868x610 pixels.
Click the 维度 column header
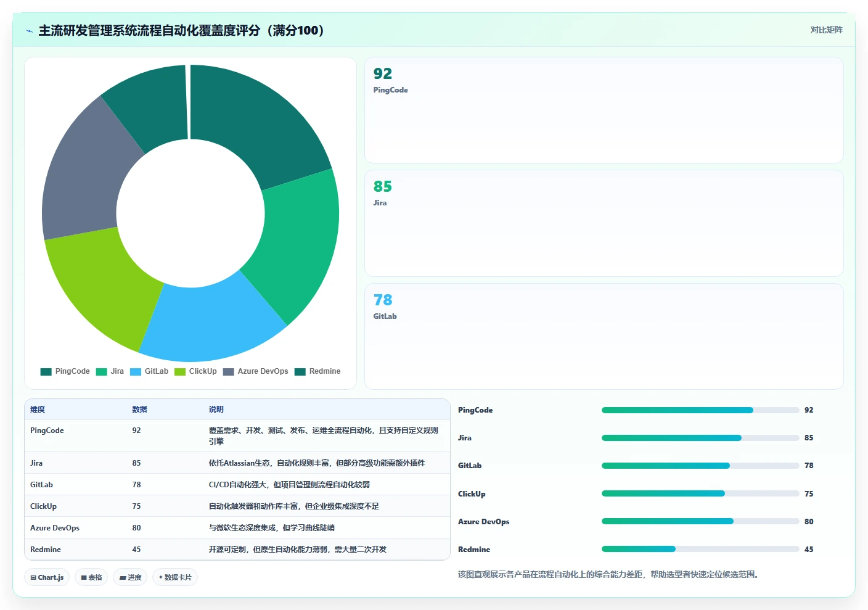coord(38,410)
